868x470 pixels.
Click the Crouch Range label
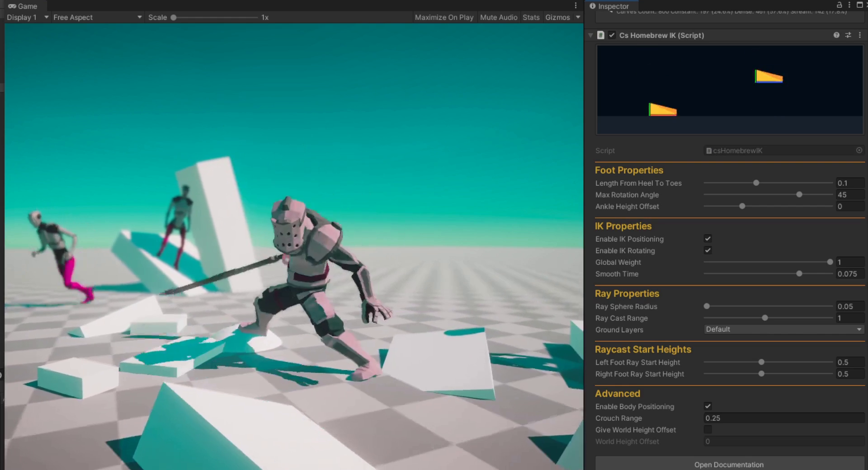[x=618, y=418]
